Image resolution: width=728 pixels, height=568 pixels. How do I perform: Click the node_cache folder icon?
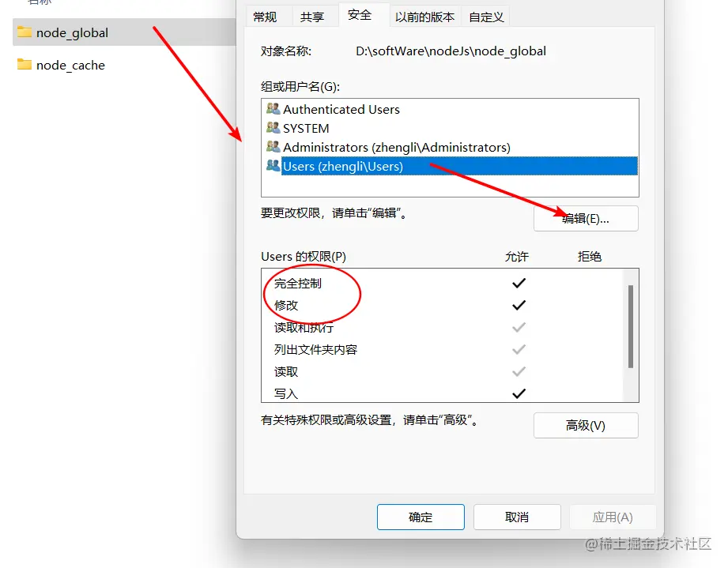[25, 65]
